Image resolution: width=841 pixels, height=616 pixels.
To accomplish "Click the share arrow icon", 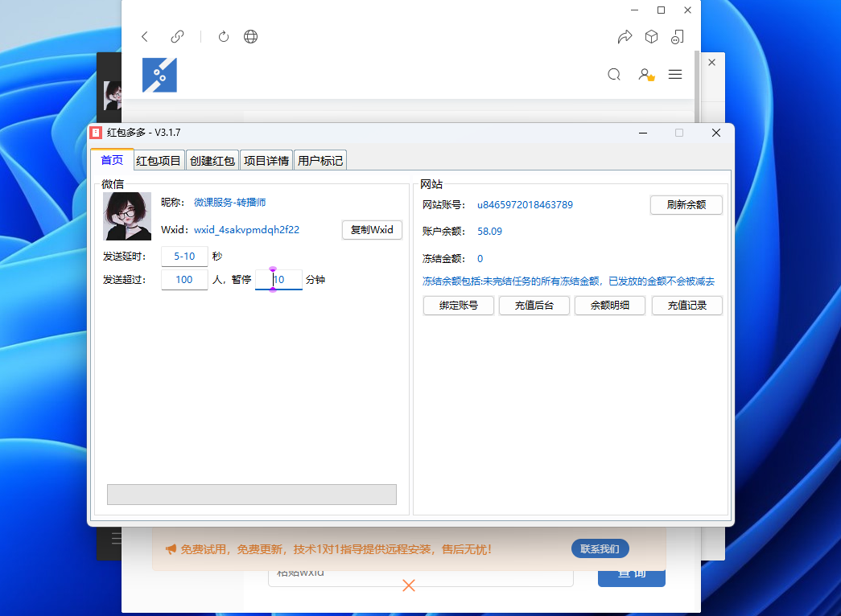I will [625, 37].
